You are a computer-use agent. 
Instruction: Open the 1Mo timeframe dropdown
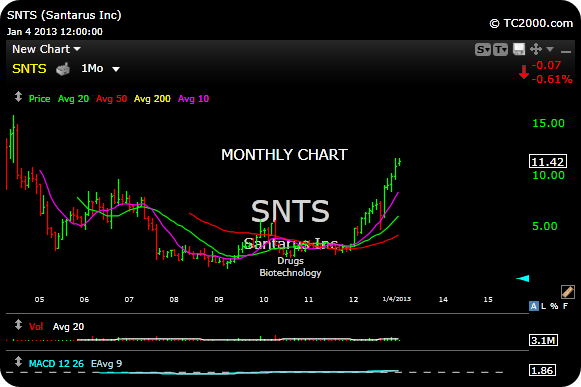coord(100,69)
